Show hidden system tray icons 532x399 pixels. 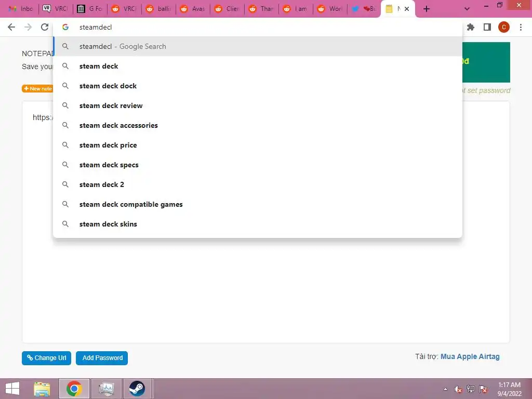pyautogui.click(x=445, y=389)
